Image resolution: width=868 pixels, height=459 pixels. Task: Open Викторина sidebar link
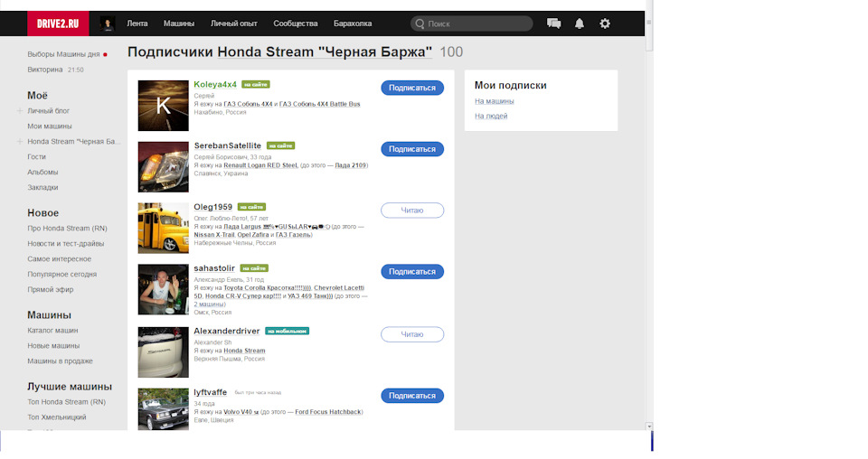point(45,70)
